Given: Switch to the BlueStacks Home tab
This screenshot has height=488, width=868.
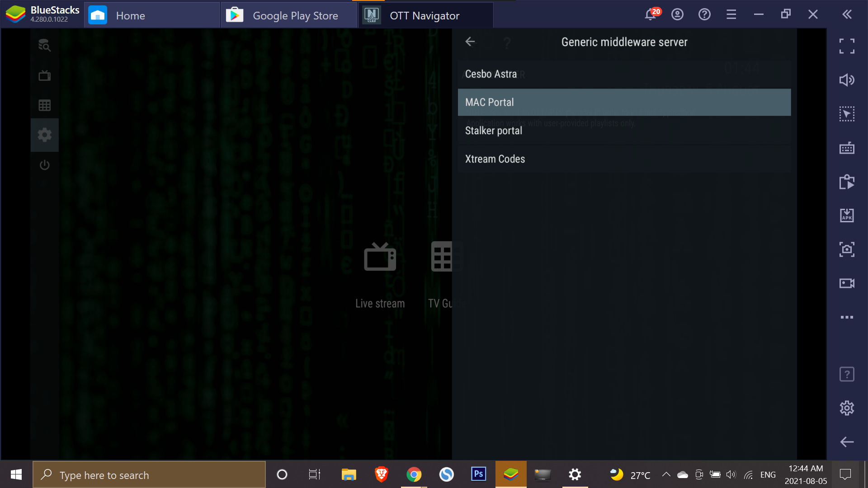Looking at the screenshot, I should [151, 15].
